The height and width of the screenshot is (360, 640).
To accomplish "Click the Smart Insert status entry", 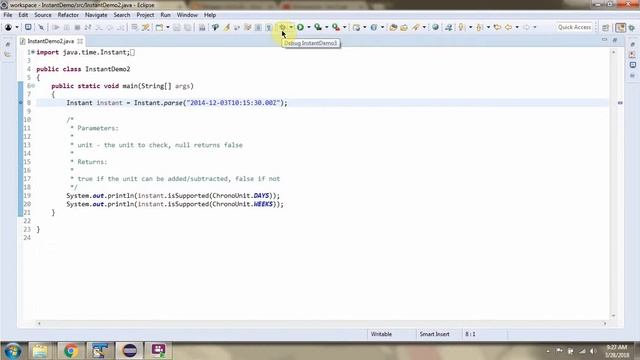I will (434, 334).
